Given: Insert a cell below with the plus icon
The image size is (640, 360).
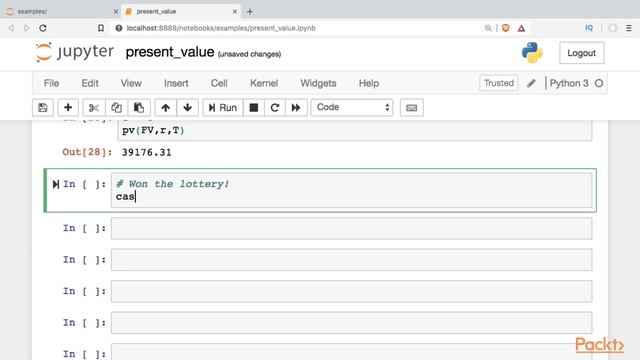Looking at the screenshot, I should click(x=68, y=108).
